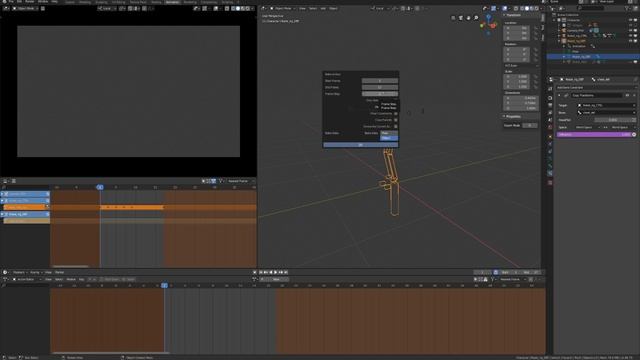Expand the Animation row in the outliner
The width and height of the screenshot is (640, 360).
564,46
